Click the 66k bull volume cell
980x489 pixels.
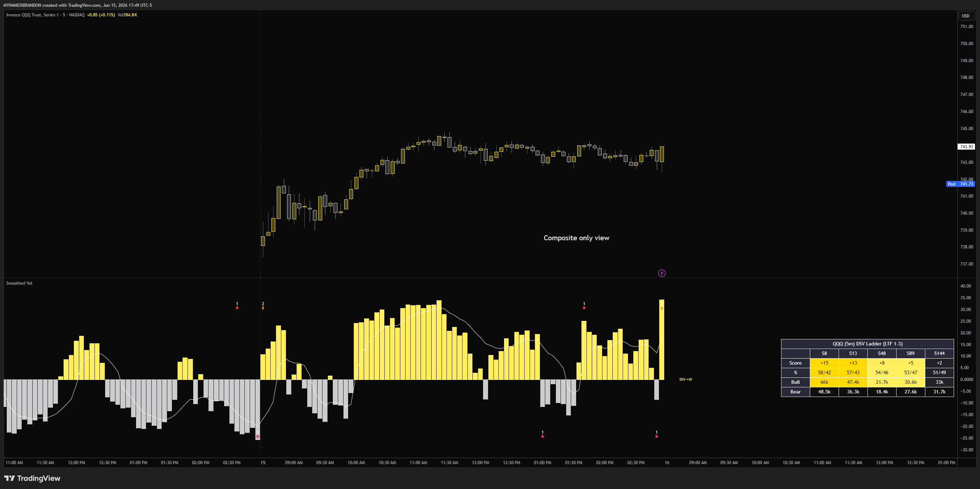tap(824, 382)
